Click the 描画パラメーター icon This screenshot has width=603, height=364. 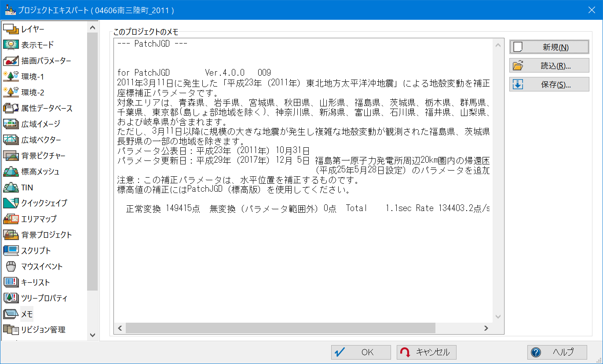click(x=11, y=61)
